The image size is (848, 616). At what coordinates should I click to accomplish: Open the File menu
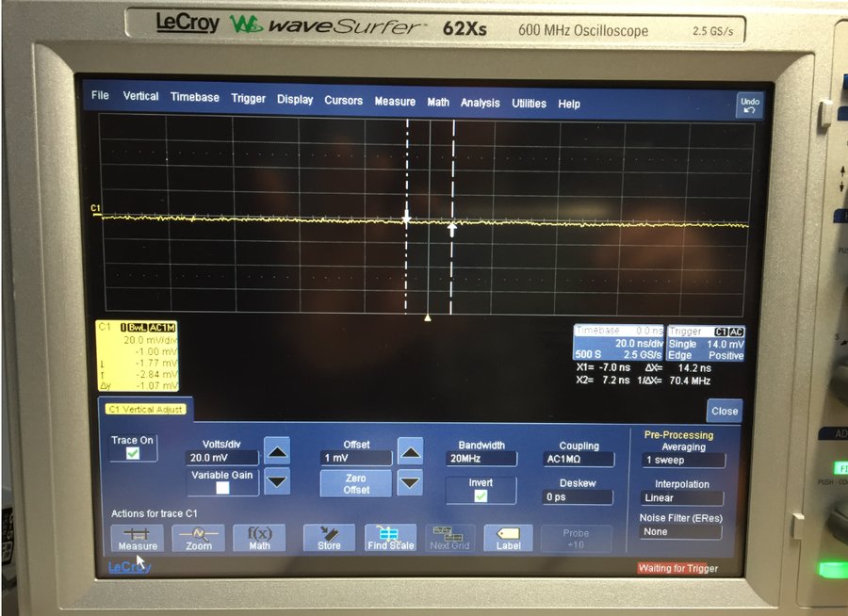click(x=100, y=95)
